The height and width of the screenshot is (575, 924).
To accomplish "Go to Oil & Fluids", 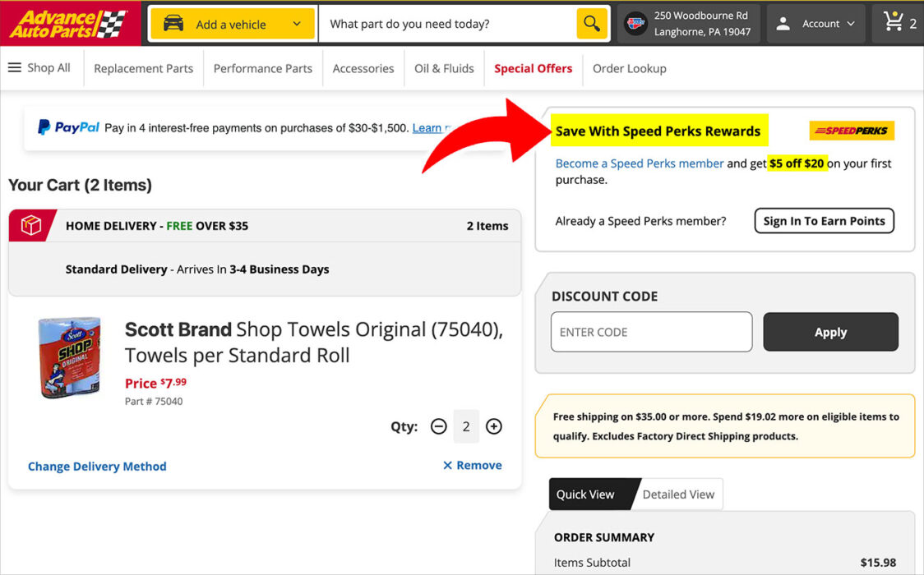I will coord(444,68).
